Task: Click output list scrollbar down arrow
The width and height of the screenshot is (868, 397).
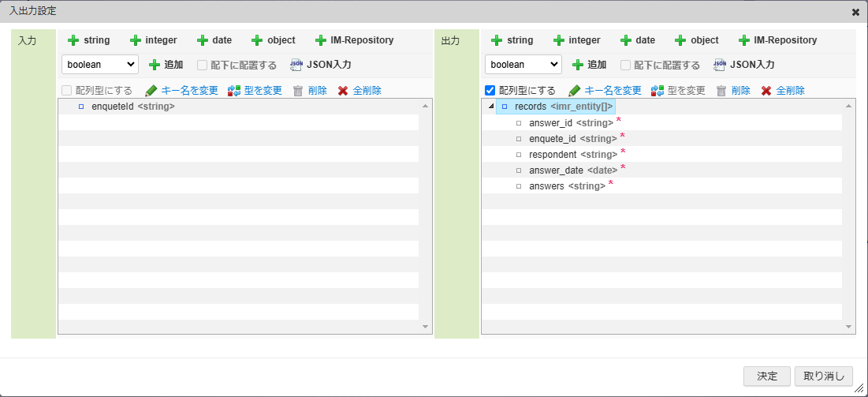Action: click(848, 327)
